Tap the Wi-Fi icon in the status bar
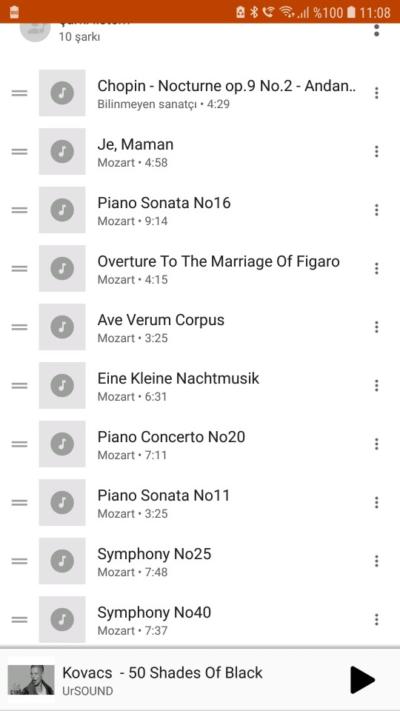The width and height of the screenshot is (400, 711). point(286,12)
